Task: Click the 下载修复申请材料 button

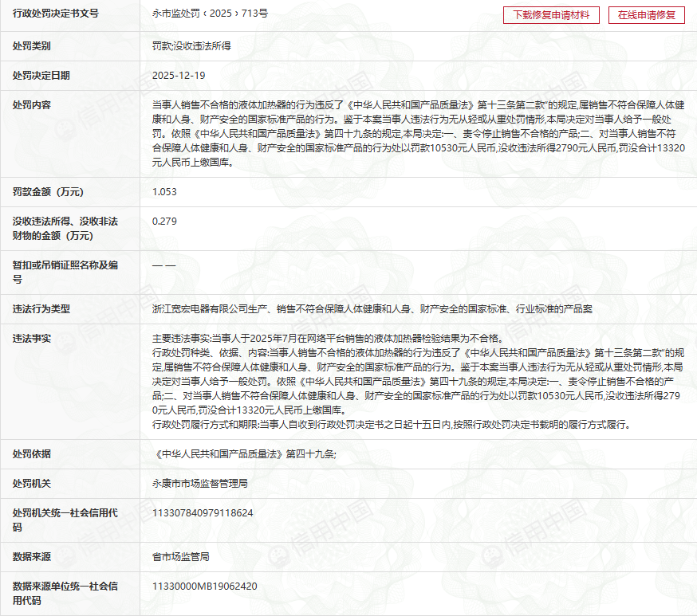Action: click(551, 15)
